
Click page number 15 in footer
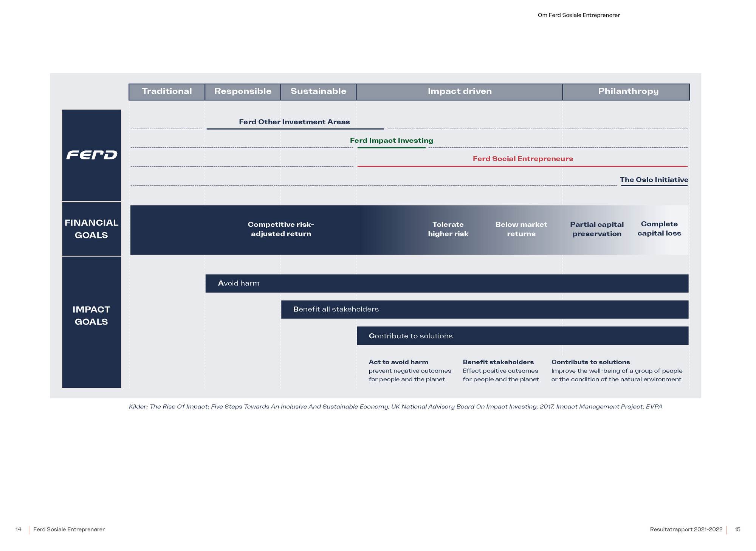[x=737, y=529]
